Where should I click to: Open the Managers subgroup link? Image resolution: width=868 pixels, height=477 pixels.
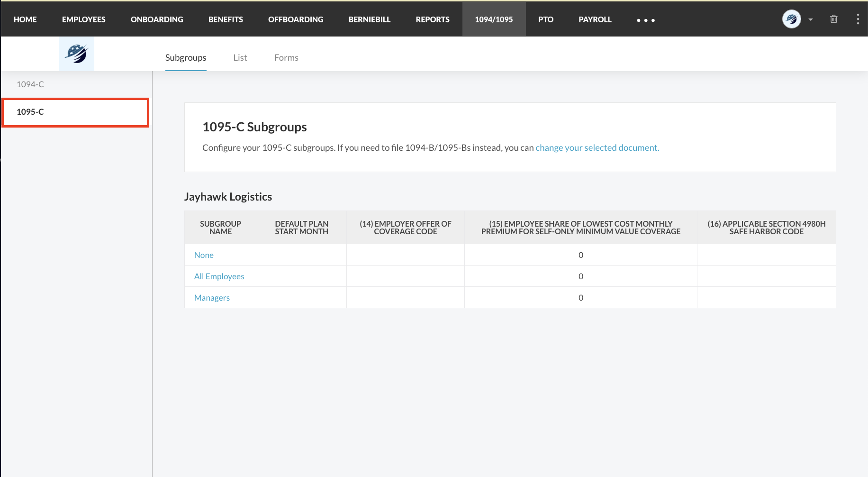212,298
